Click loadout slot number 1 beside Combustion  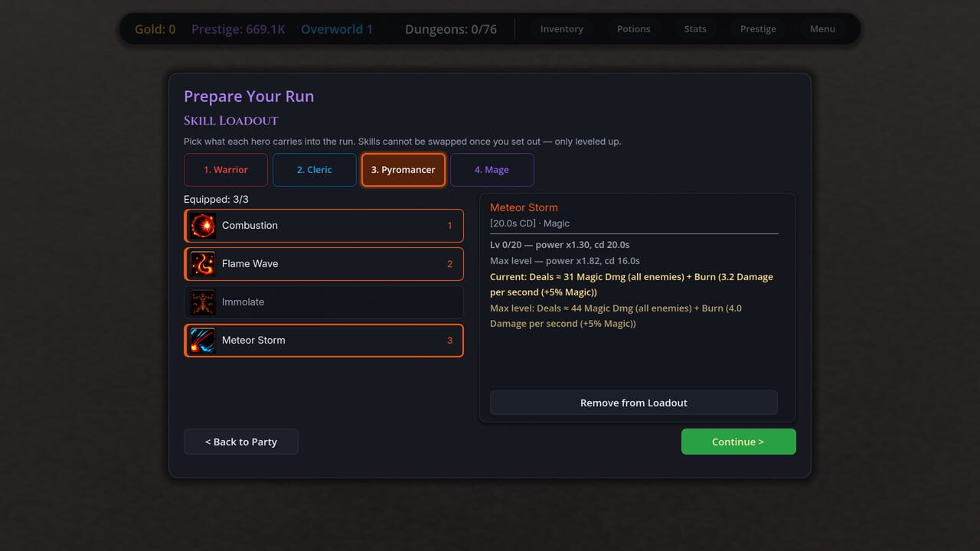click(x=450, y=226)
